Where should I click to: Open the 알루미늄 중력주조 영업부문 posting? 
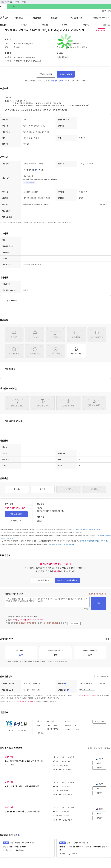(22, 811)
